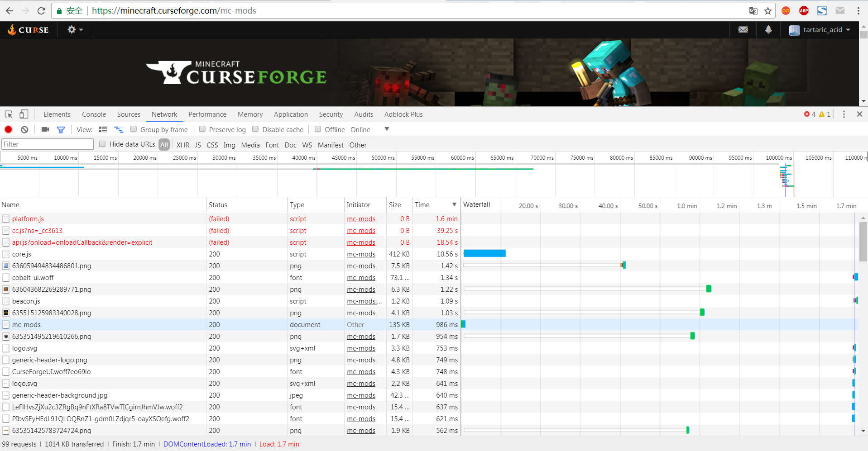Switch to Performance tab

click(x=207, y=114)
